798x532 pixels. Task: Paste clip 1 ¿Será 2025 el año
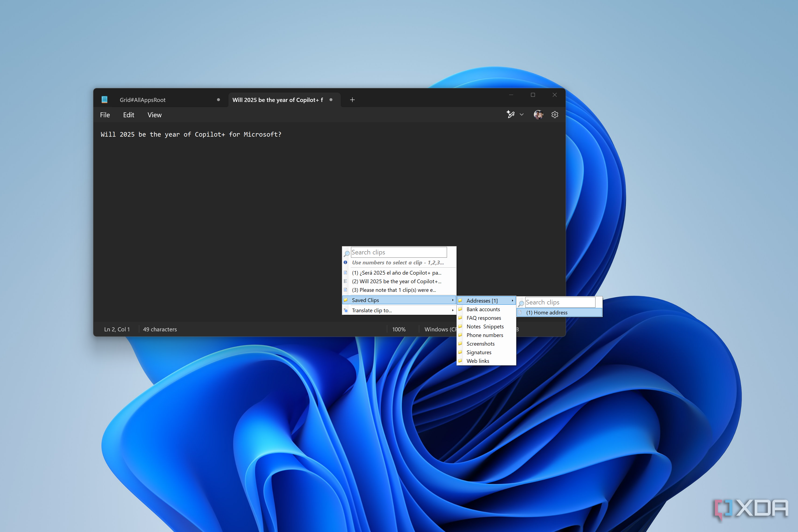(x=399, y=273)
